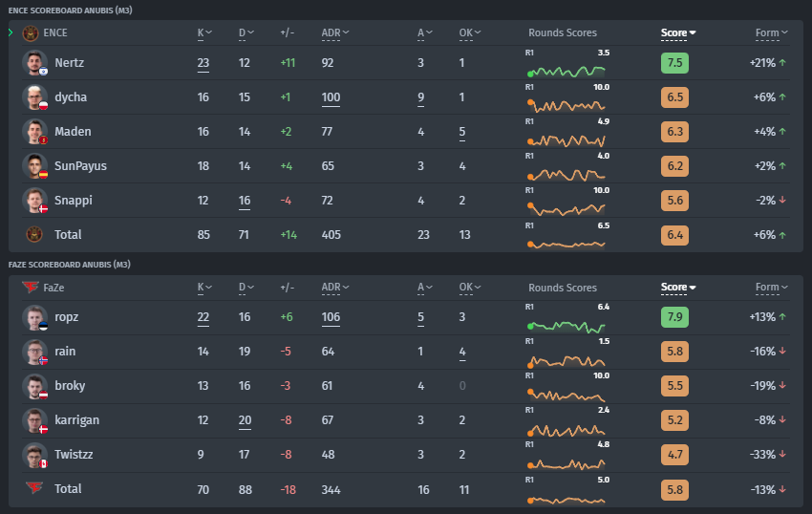
Task: Open rain player avatar
Action: pyautogui.click(x=35, y=352)
